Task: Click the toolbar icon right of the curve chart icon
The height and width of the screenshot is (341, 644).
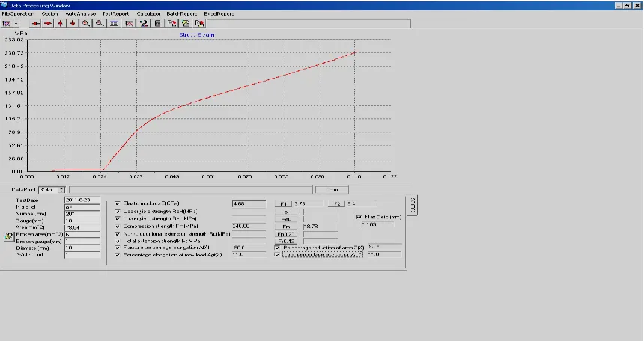Action: click(144, 23)
